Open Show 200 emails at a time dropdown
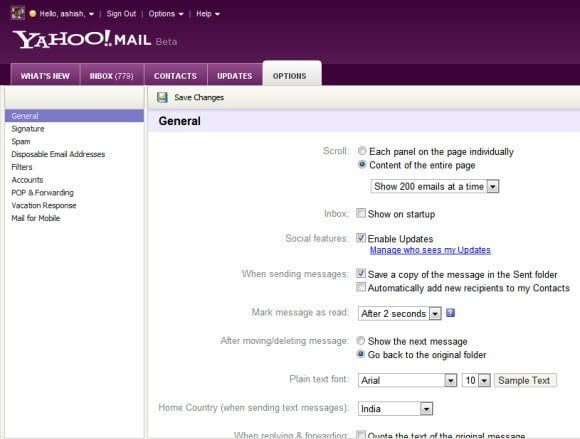The image size is (580, 439). pos(435,186)
